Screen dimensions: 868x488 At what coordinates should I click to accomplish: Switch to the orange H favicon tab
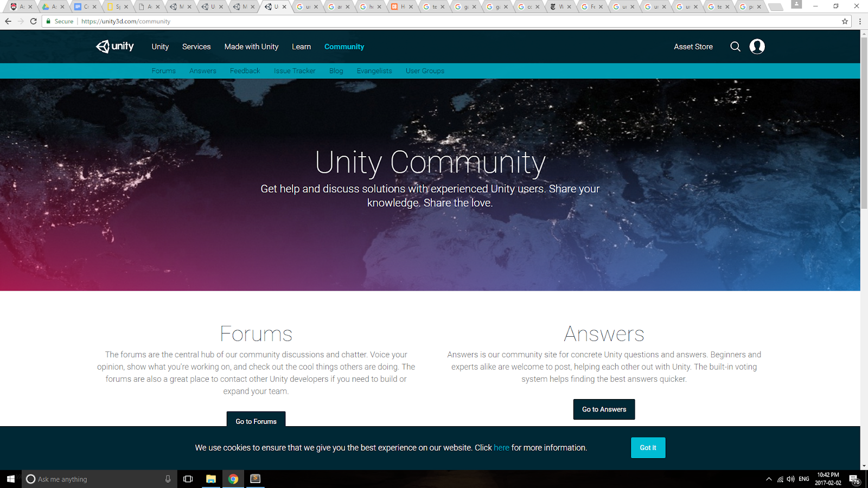(x=402, y=7)
